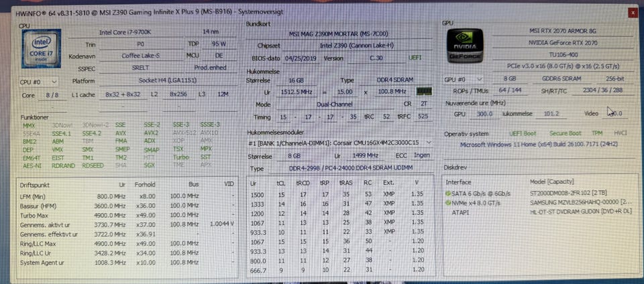Click the HVCI indicator
This screenshot has height=284, width=644.
coord(620,133)
